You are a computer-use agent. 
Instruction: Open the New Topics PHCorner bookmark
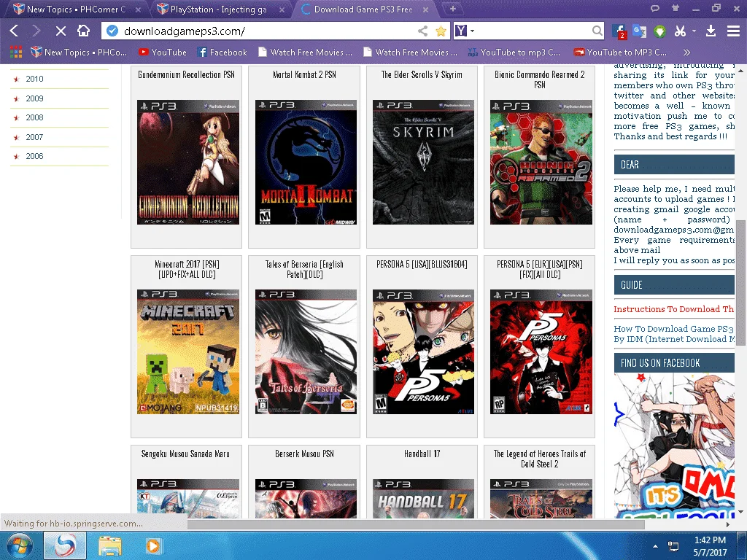pos(79,52)
